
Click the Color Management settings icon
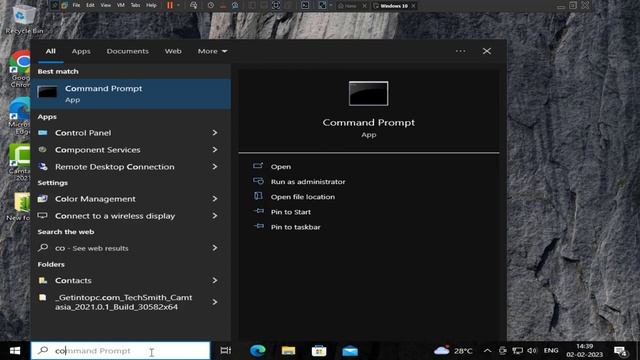pos(43,199)
